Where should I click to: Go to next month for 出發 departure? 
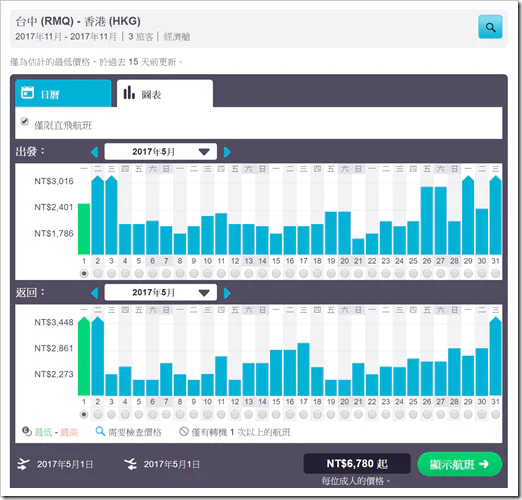(227, 152)
